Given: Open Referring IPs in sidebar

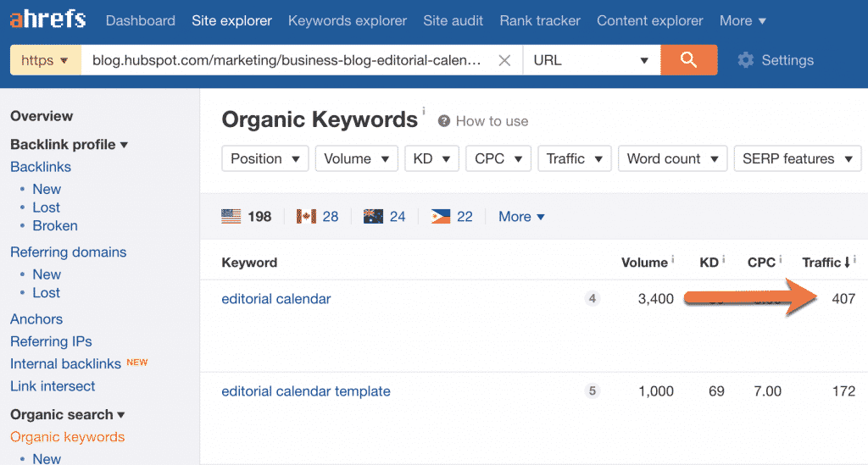Looking at the screenshot, I should 51,341.
